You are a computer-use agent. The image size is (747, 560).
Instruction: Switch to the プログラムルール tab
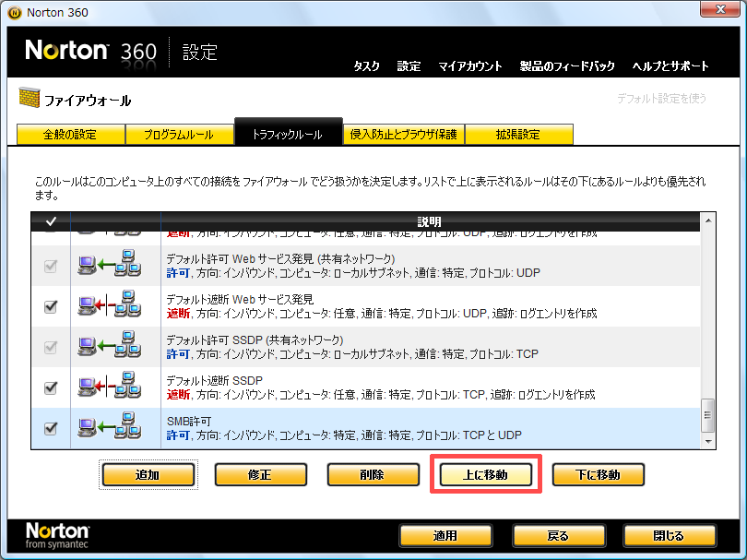pos(178,135)
